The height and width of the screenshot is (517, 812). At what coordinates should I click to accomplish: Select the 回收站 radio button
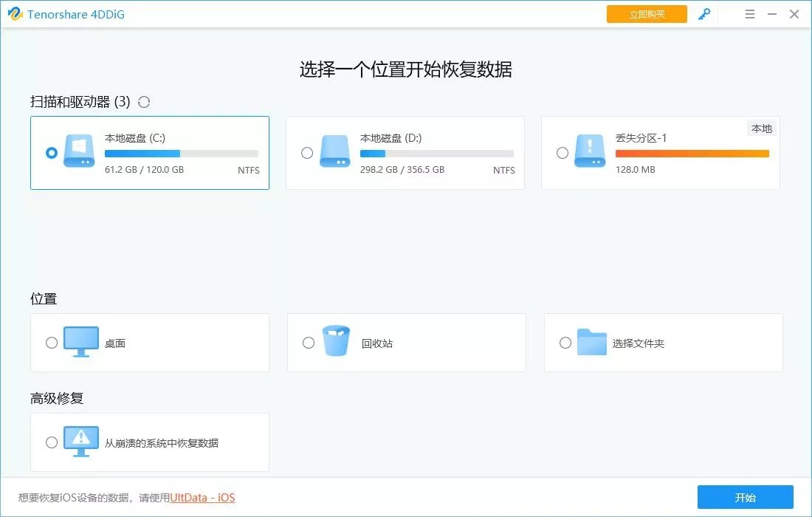click(x=308, y=342)
